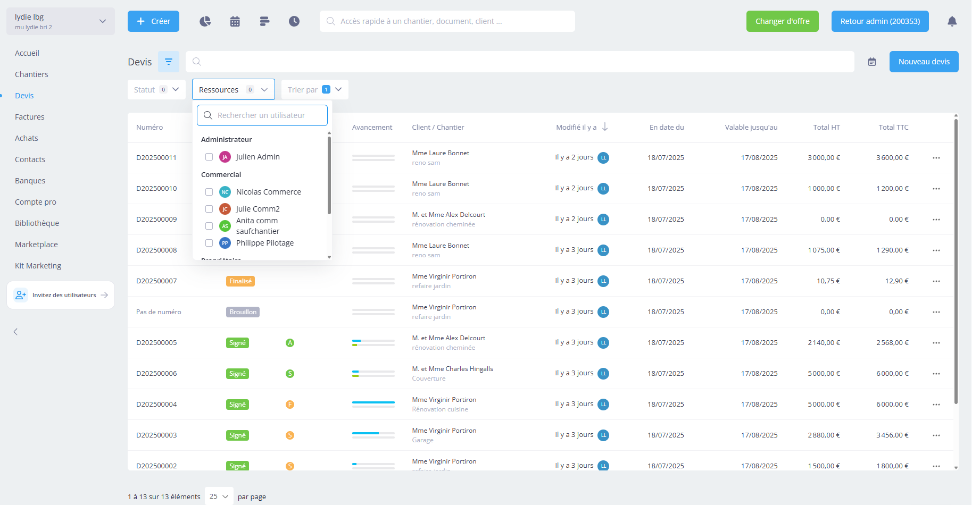This screenshot has width=980, height=505.
Task: Check the Julien Admin checkbox
Action: pos(209,157)
